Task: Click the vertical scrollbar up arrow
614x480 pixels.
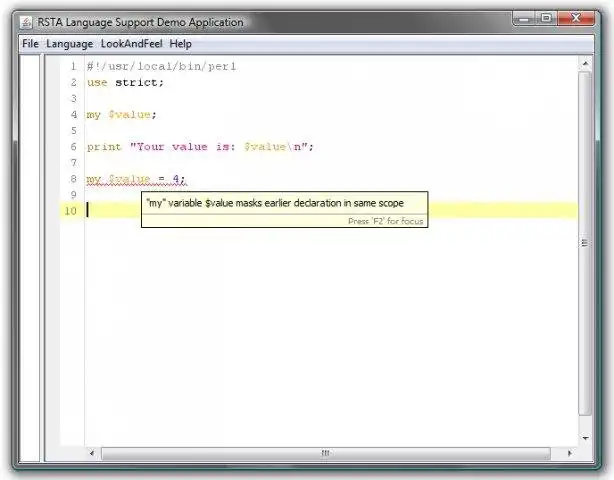Action: click(585, 63)
